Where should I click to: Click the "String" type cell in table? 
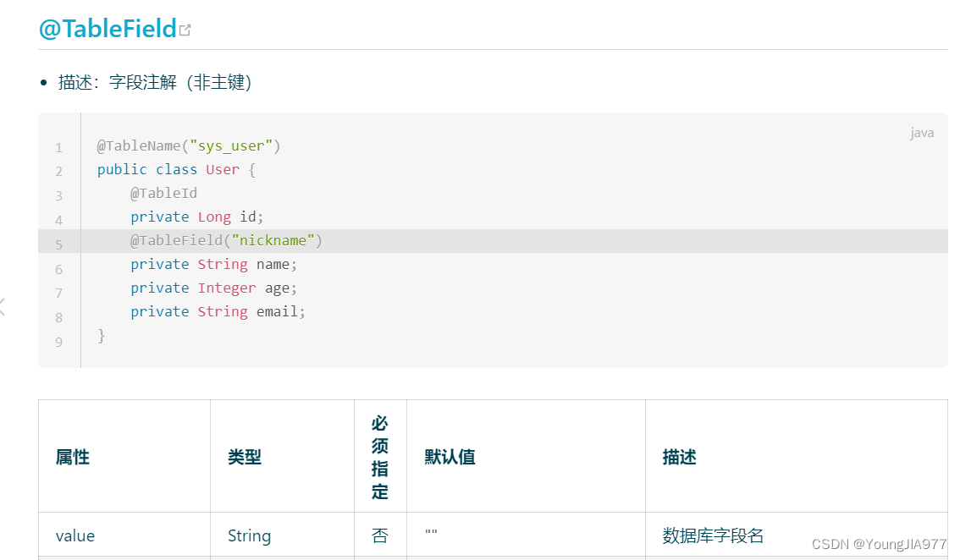[250, 535]
